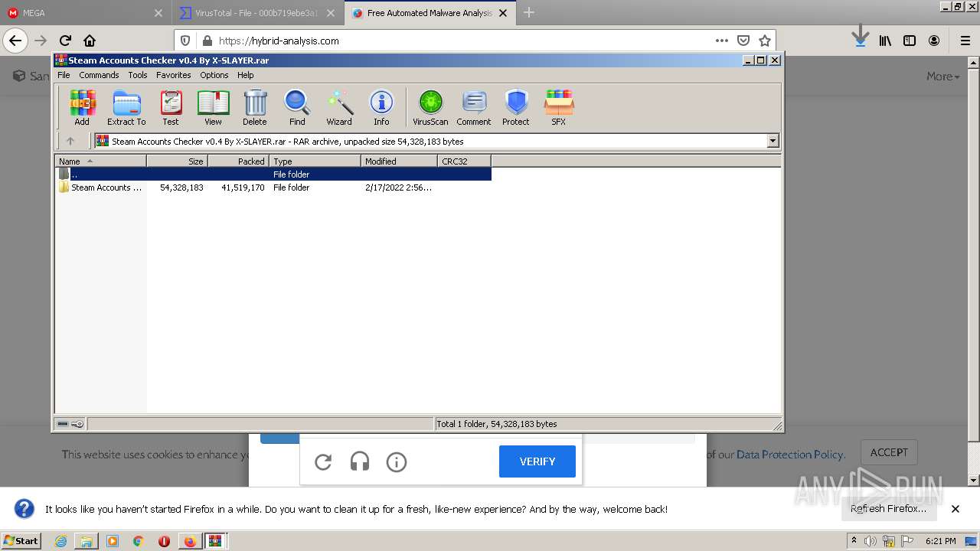Screen dimensions: 980x551
Task: Toggle Firefox sidebar view icon
Action: coord(910,41)
